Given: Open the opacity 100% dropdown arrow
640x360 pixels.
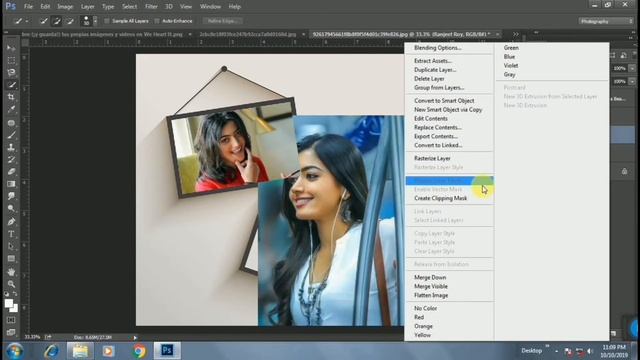Looking at the screenshot, I should click(x=632, y=68).
